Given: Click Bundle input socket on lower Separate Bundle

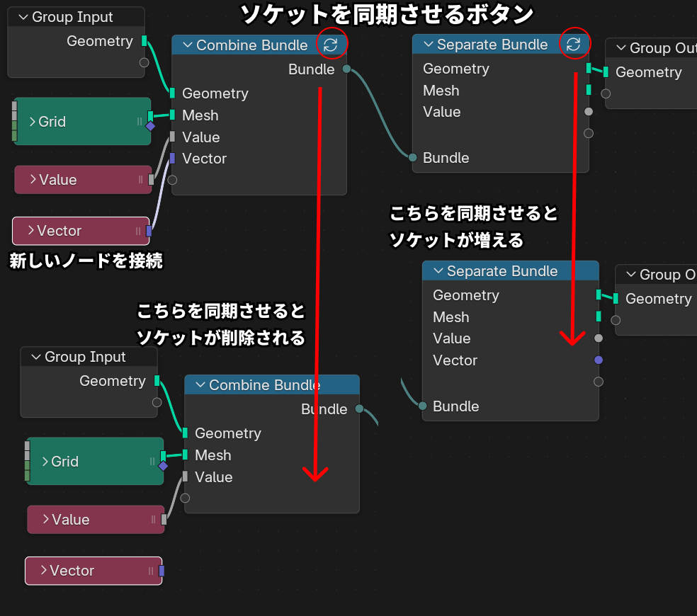Looking at the screenshot, I should (423, 406).
